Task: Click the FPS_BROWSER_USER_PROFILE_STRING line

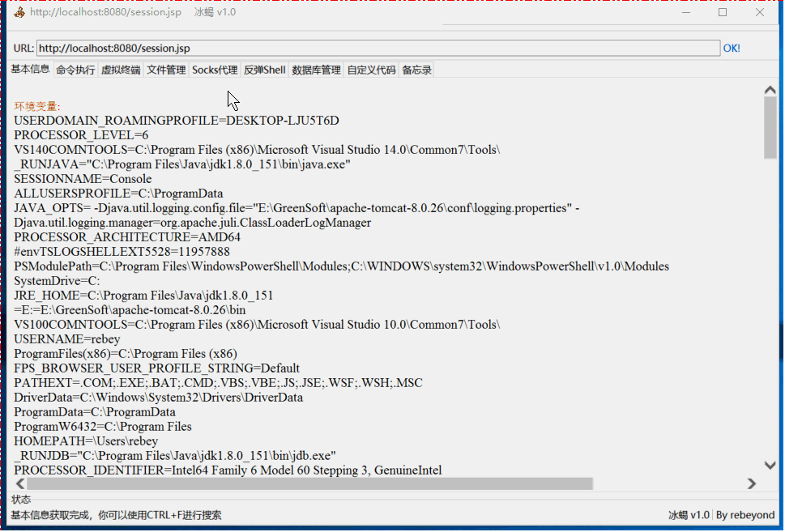Action: click(156, 368)
